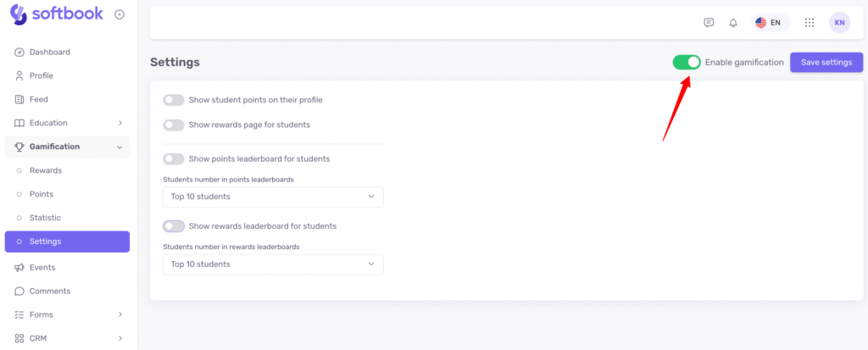
Task: Click the Comments bubble icon in sidebar
Action: point(19,291)
